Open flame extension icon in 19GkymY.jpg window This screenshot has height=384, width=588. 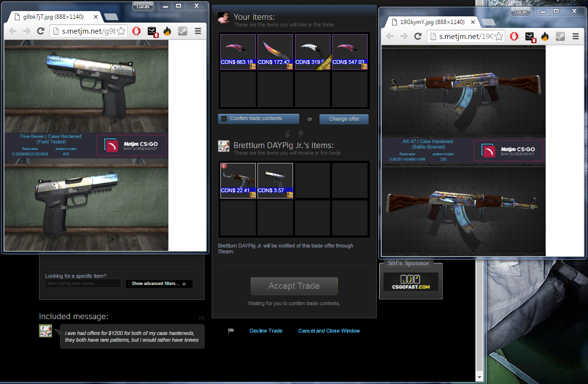click(x=545, y=36)
